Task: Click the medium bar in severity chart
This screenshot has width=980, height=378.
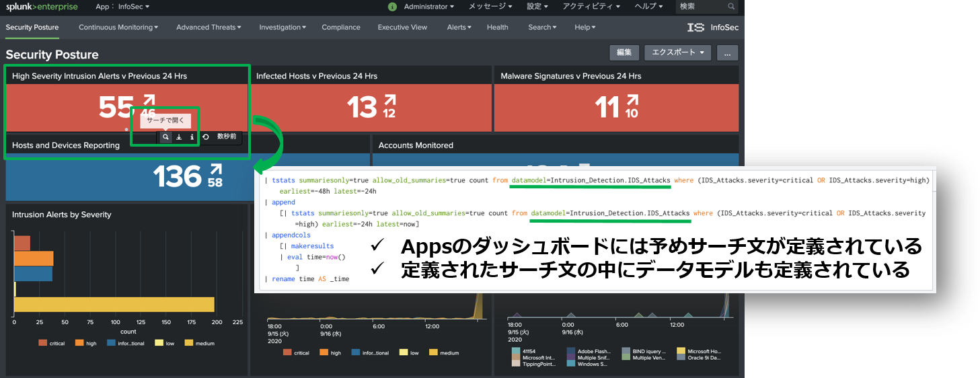Action: point(114,305)
